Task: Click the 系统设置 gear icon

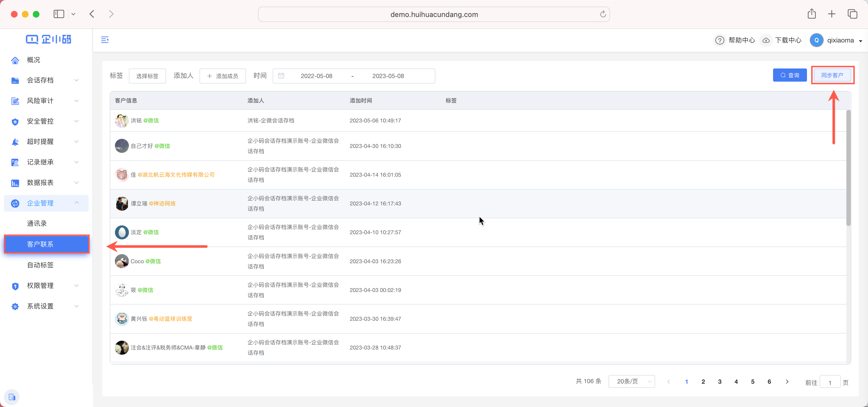Action: 15,306
